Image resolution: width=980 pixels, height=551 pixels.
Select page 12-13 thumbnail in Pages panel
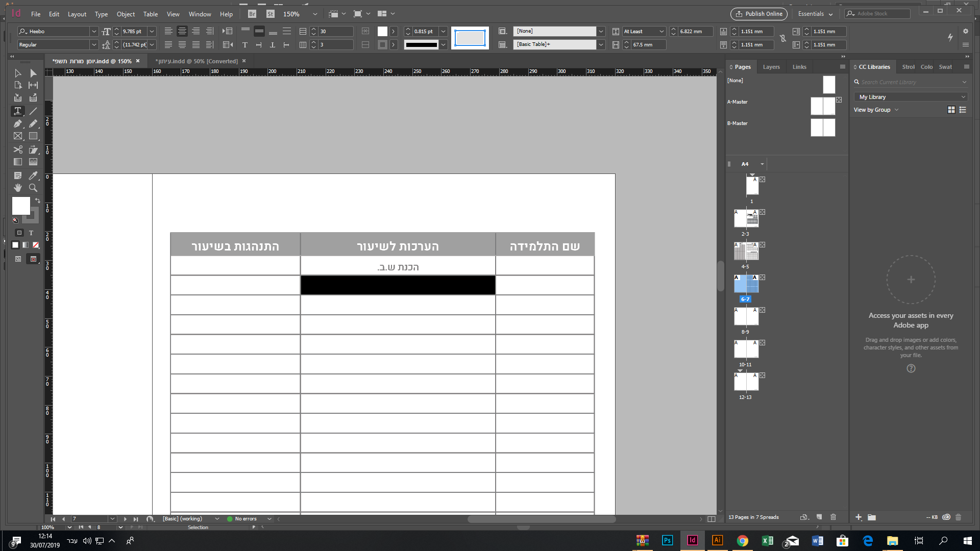[x=747, y=383]
